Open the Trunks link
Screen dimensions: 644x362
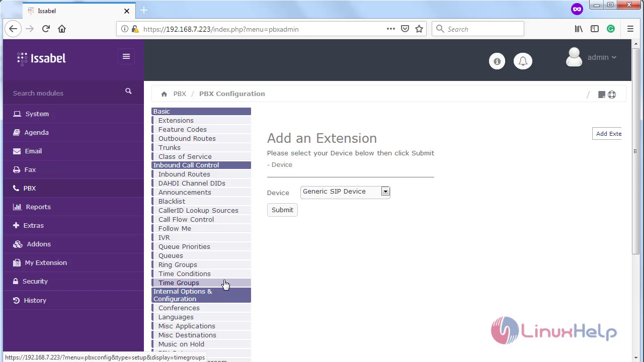[170, 147]
